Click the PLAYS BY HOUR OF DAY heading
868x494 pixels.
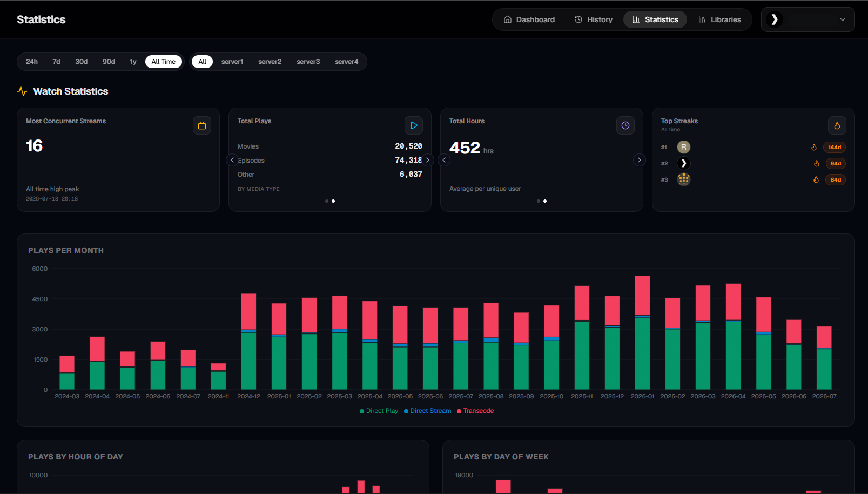point(76,457)
